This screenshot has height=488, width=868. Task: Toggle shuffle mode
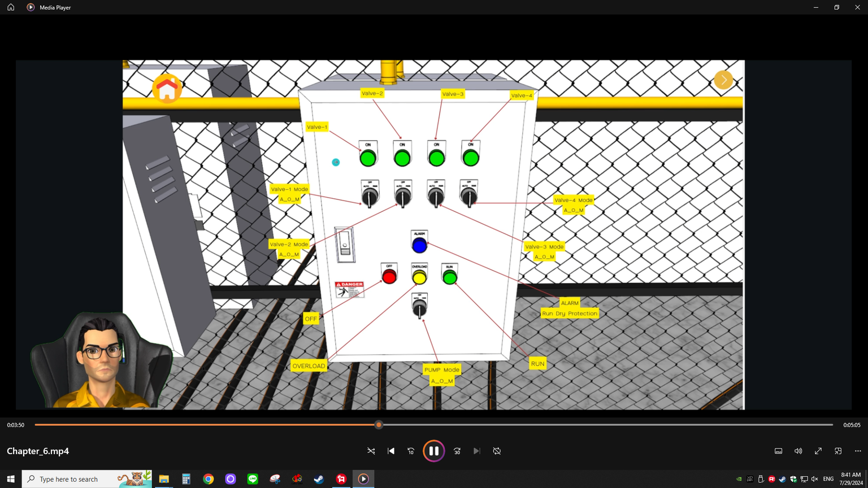click(371, 451)
